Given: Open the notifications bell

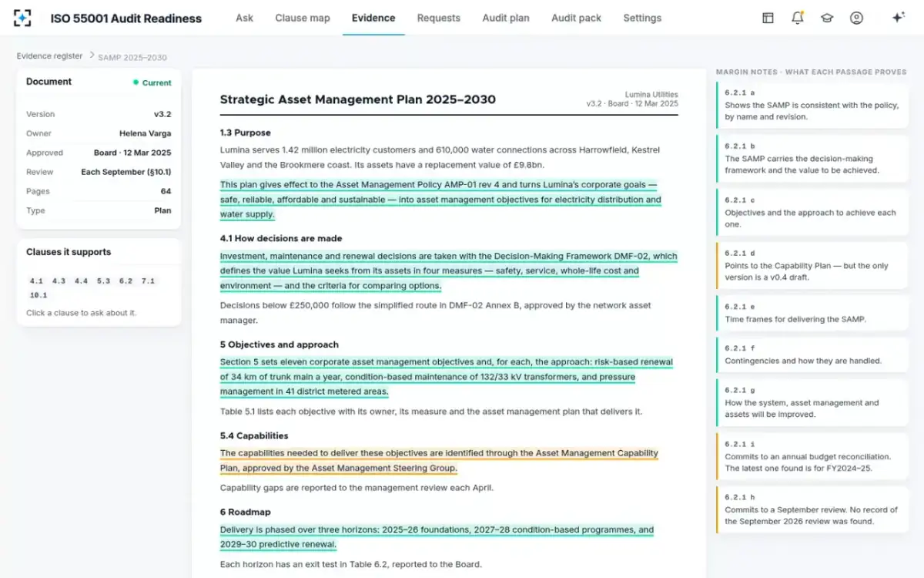Looking at the screenshot, I should 798,18.
